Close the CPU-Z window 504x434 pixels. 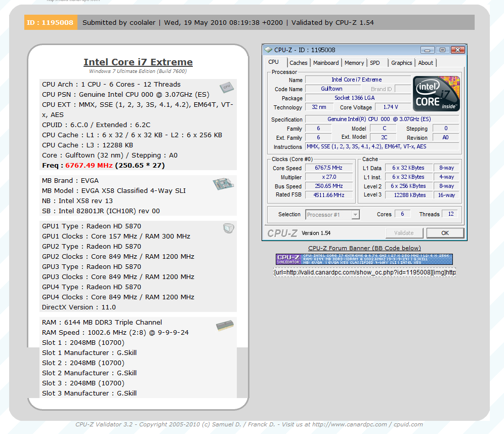(458, 50)
